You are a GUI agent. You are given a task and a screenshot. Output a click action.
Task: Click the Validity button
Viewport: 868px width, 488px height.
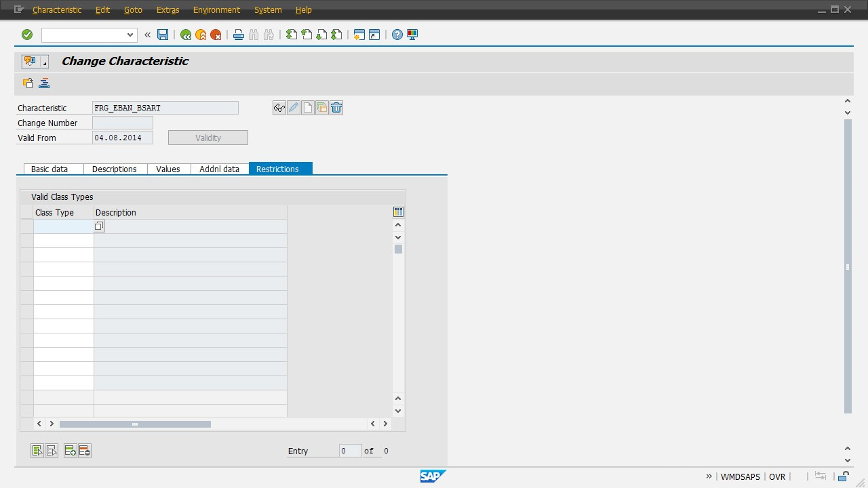pyautogui.click(x=208, y=138)
